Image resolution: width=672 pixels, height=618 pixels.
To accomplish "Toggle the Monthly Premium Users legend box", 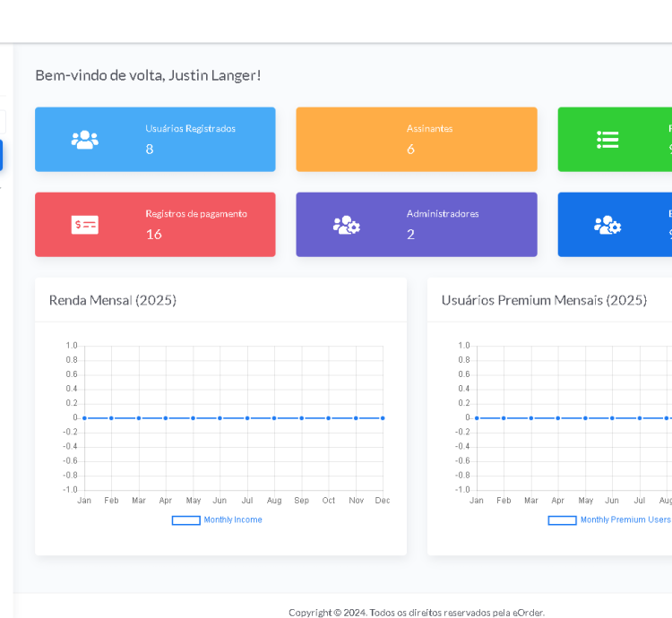I will pos(562,520).
